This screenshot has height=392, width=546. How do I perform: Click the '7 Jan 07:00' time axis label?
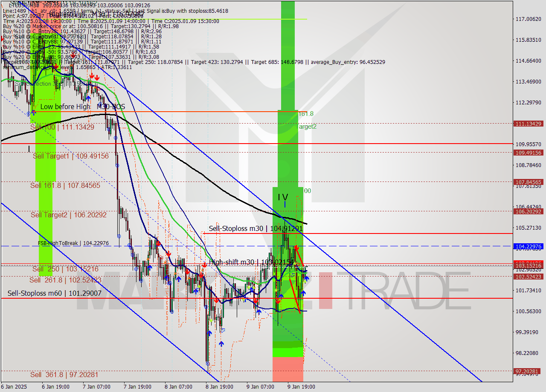tap(97, 387)
